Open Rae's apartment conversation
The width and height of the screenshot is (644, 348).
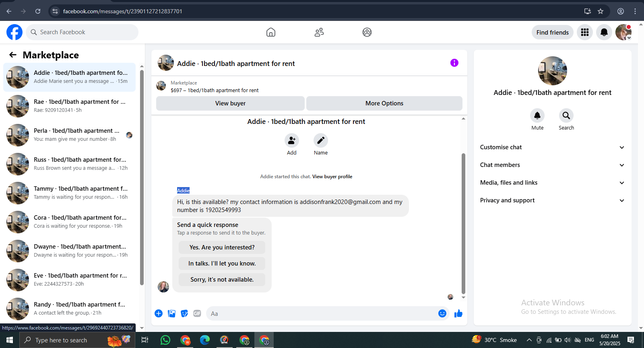click(x=69, y=106)
